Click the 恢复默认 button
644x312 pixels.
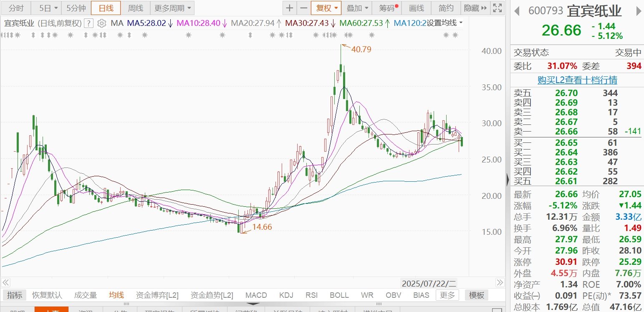(47, 295)
